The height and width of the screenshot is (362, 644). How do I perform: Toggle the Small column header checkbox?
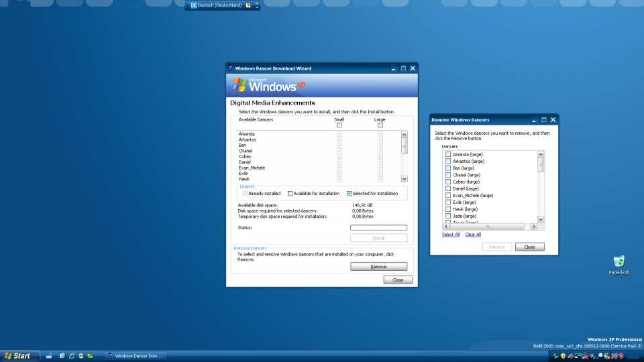pos(339,125)
